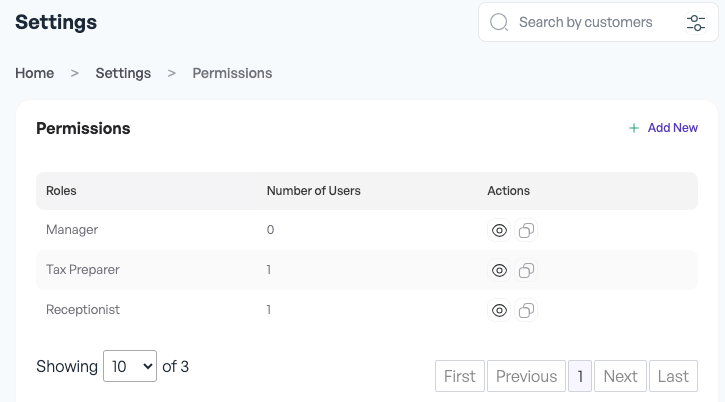Click the green plus icon beside Add New

634,128
